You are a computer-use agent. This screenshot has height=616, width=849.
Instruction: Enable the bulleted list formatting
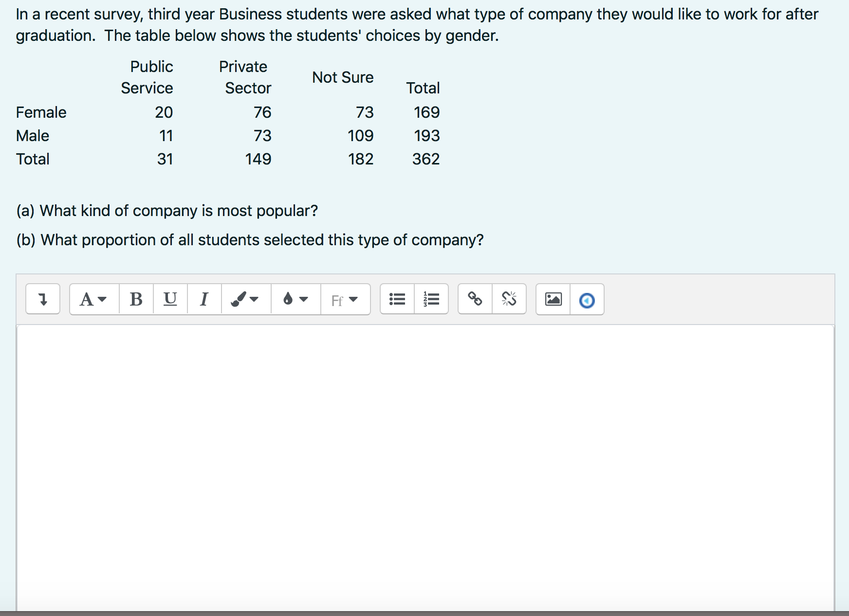(396, 299)
